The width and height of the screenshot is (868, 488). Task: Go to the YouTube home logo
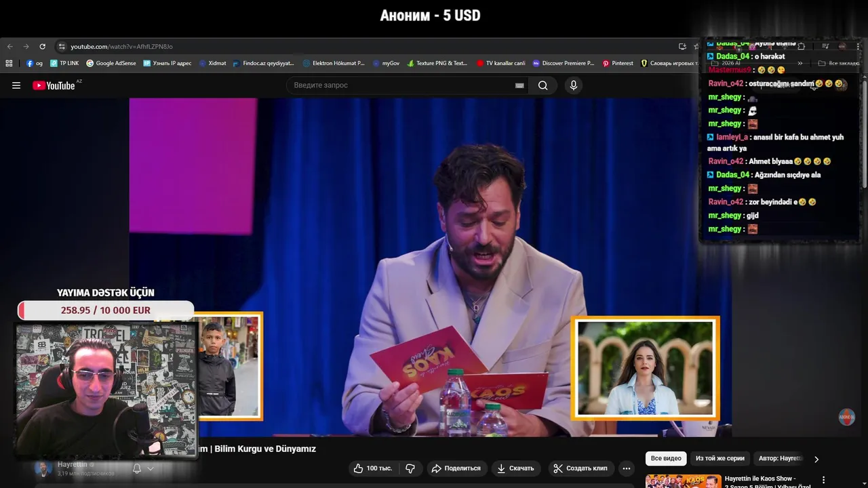[54, 85]
